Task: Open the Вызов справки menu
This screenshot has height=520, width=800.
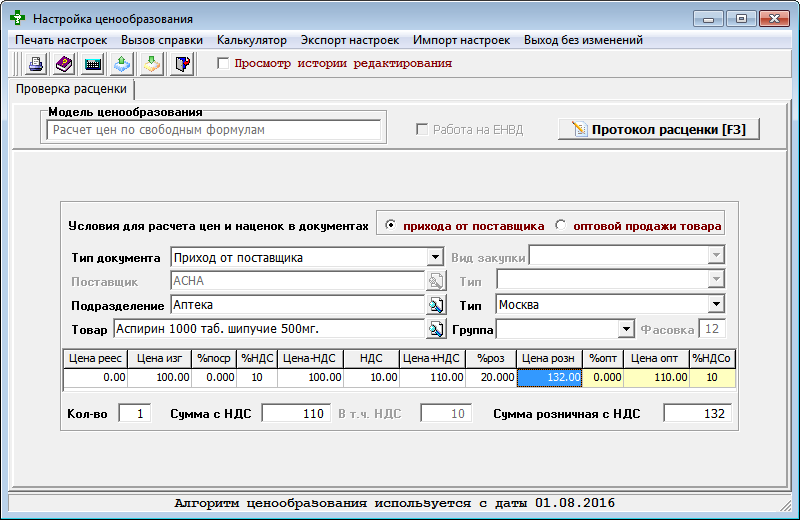Action: tap(162, 40)
